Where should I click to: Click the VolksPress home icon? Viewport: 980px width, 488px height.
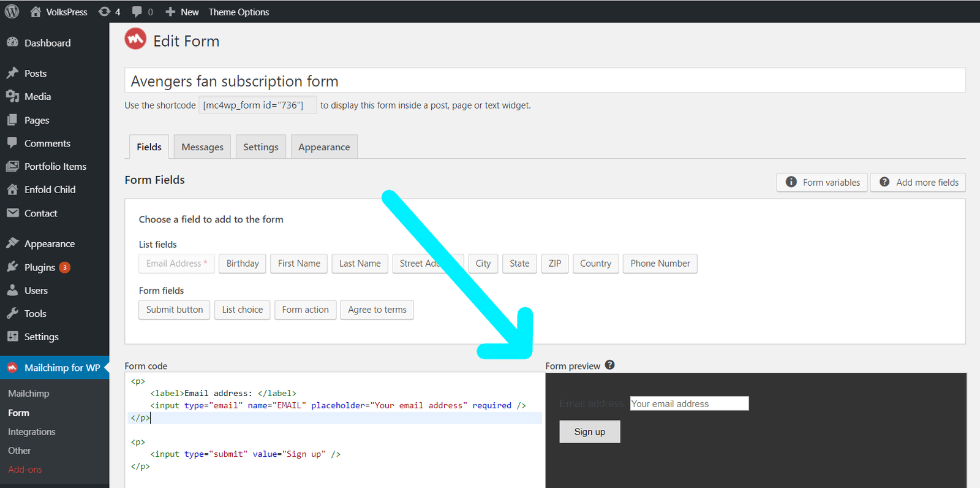coord(36,12)
